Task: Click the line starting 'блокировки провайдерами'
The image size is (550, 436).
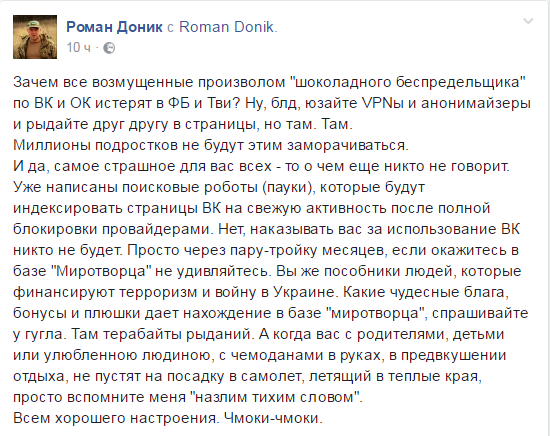Action: (267, 229)
